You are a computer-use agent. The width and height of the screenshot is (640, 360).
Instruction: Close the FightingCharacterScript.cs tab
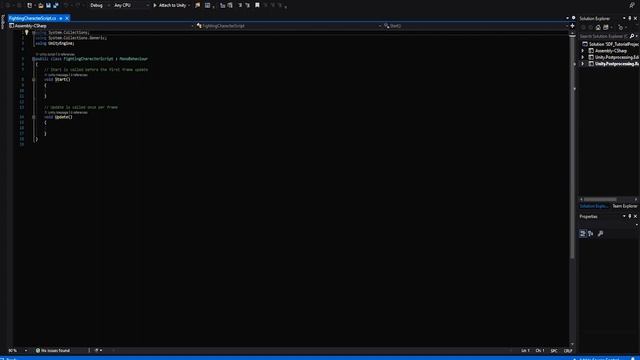click(67, 18)
